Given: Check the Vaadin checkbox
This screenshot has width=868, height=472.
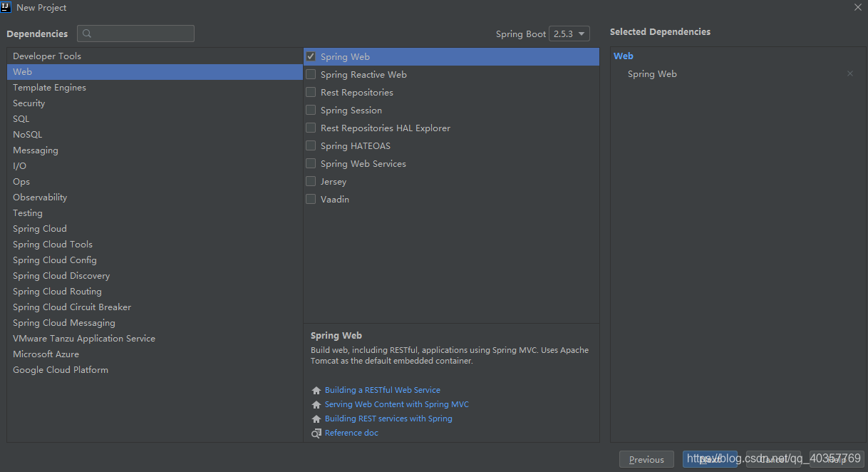Looking at the screenshot, I should click(x=311, y=199).
